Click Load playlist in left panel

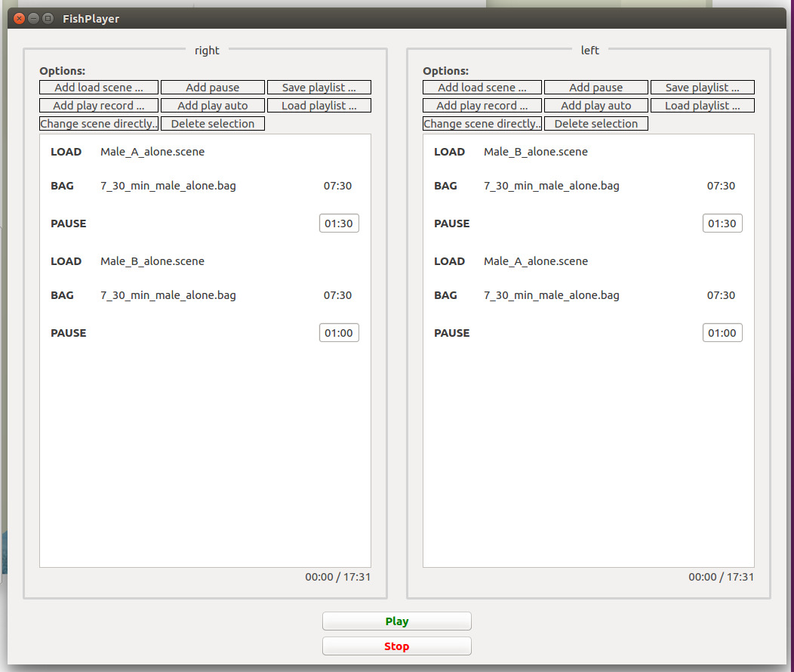click(x=703, y=106)
